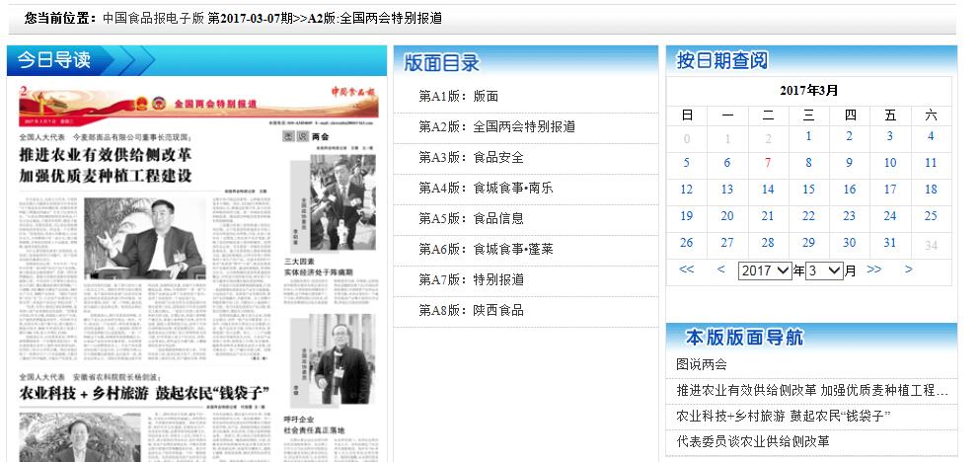This screenshot has width=980, height=462.
Task: Open 代表委员谈农业供给侧改革 article link
Action: 752,441
